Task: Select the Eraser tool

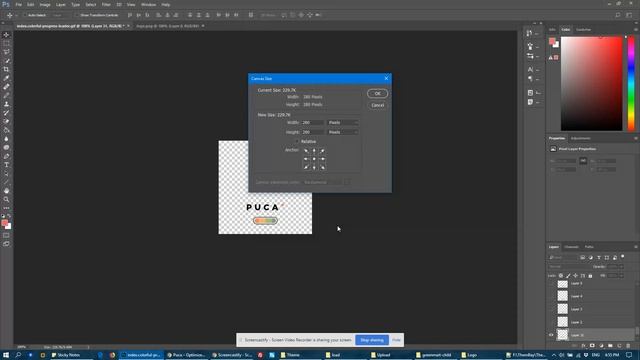Action: (6, 121)
